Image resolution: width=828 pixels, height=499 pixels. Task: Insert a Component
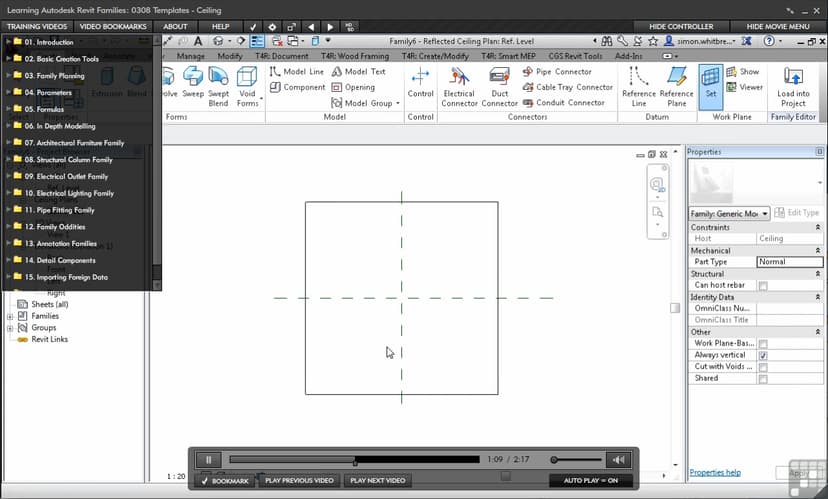297,87
